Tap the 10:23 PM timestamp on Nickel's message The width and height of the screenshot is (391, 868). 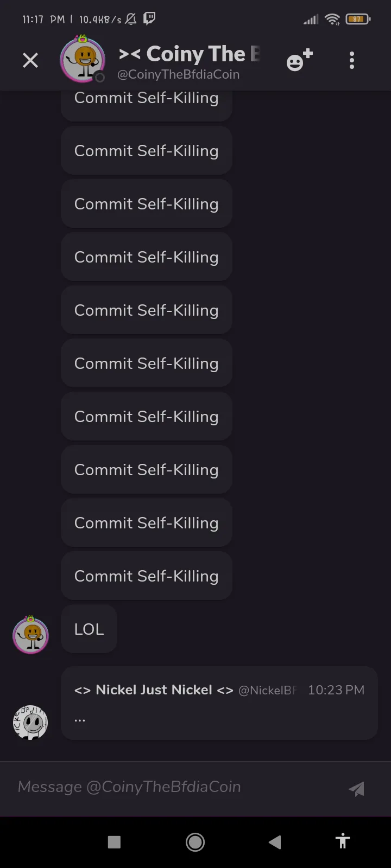336,690
